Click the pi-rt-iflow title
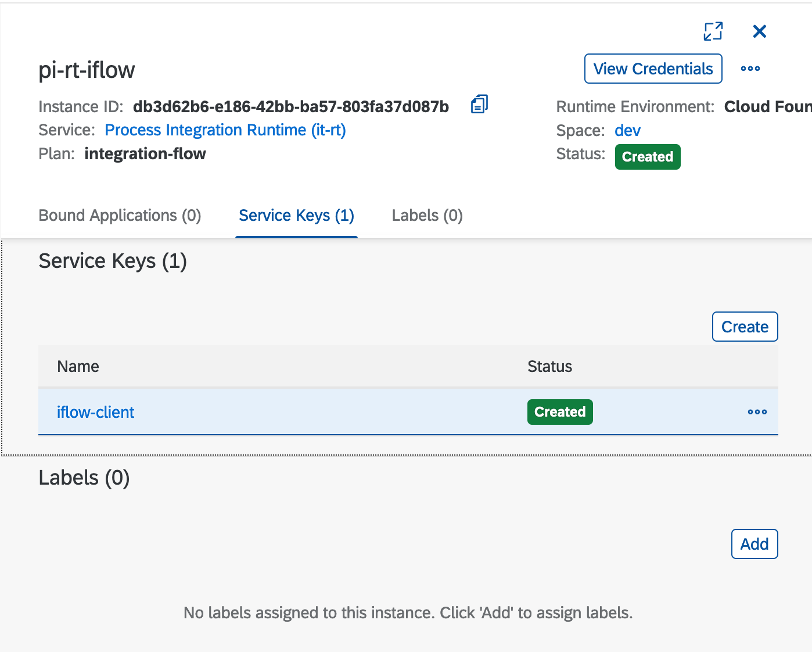Viewport: 812px width, 652px height. (87, 70)
